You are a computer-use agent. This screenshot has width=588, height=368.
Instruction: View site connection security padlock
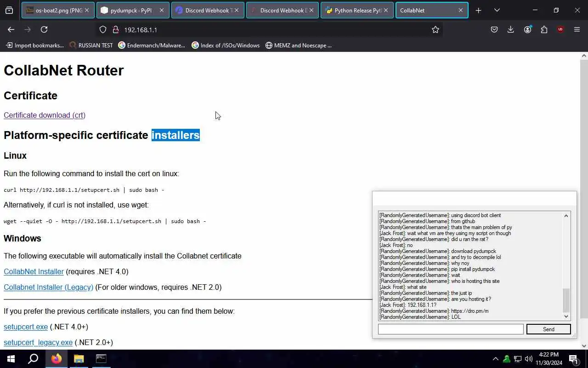[116, 29]
